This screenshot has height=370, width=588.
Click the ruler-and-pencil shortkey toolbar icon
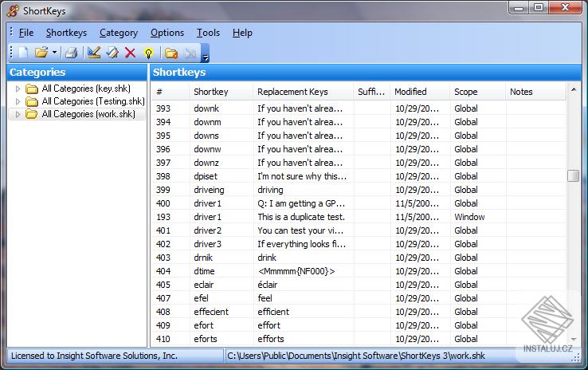(x=94, y=53)
